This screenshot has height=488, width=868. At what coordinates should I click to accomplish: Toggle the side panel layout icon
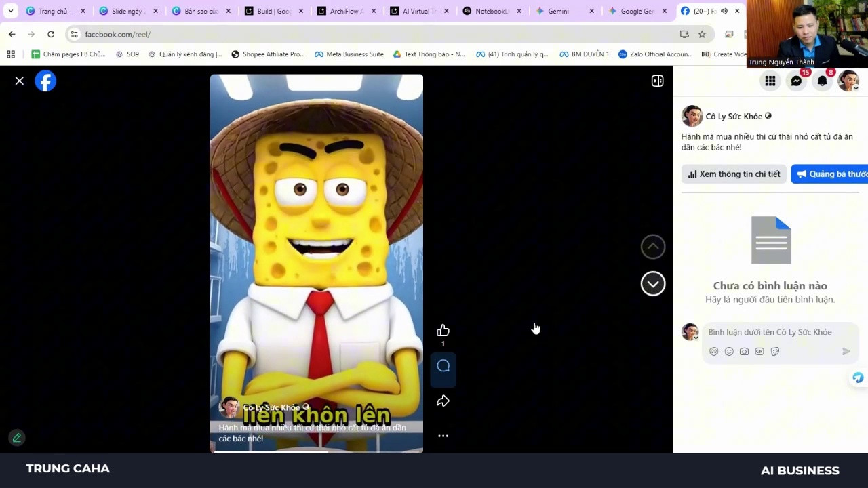(x=657, y=81)
